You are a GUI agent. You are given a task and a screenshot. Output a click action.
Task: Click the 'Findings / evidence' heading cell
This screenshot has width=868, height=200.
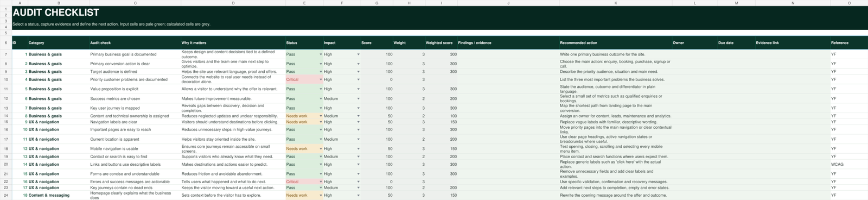(x=508, y=42)
